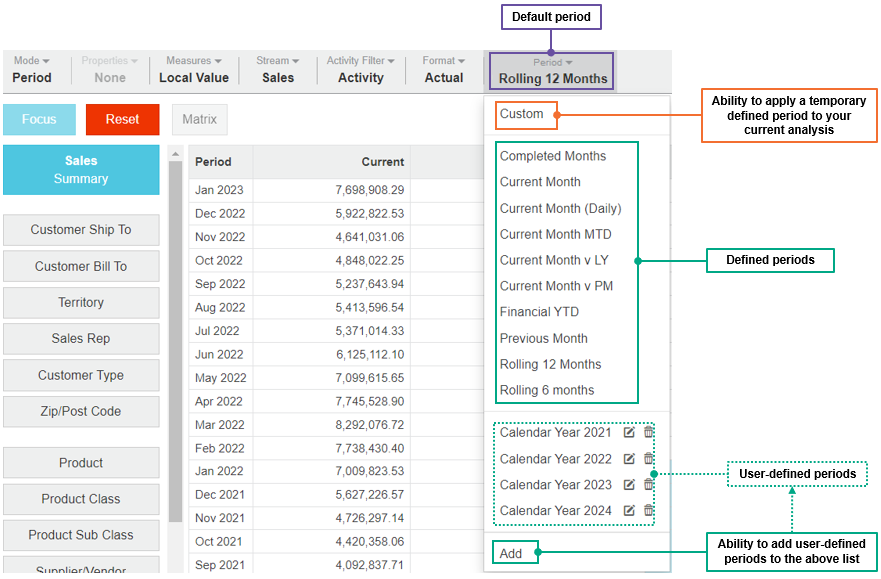
Task: Delete the Calendar Year 2022 period
Action: point(648,458)
